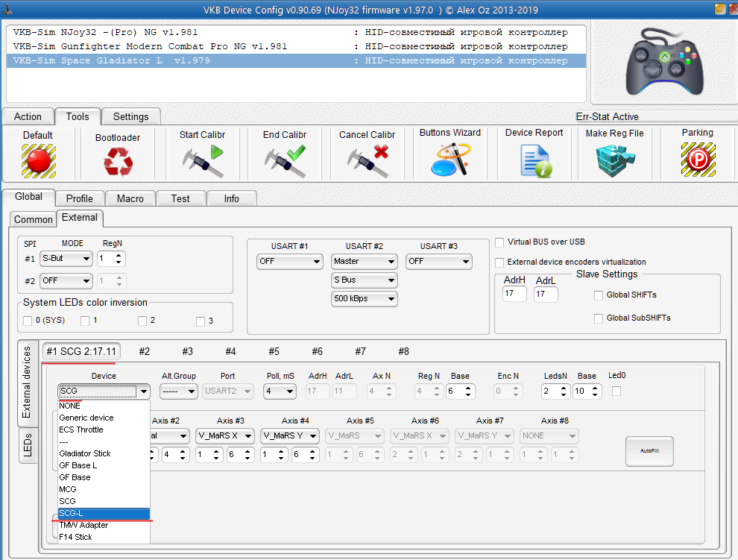Start calibration with Start Calibr icon
Image resolution: width=738 pixels, height=560 pixels.
(203, 160)
